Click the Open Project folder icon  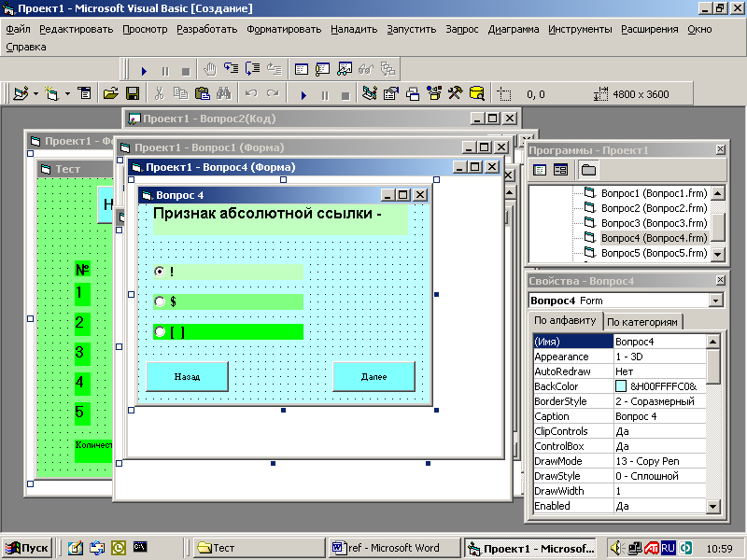(x=110, y=93)
